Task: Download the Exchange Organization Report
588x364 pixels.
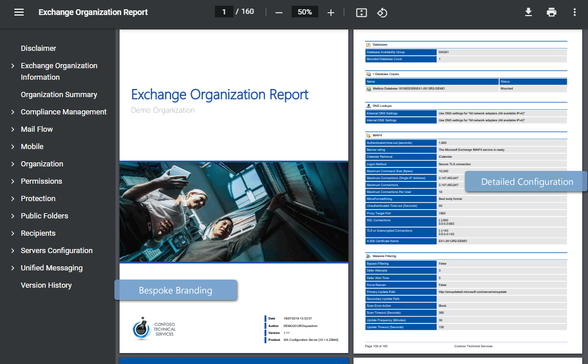Action: pos(528,12)
